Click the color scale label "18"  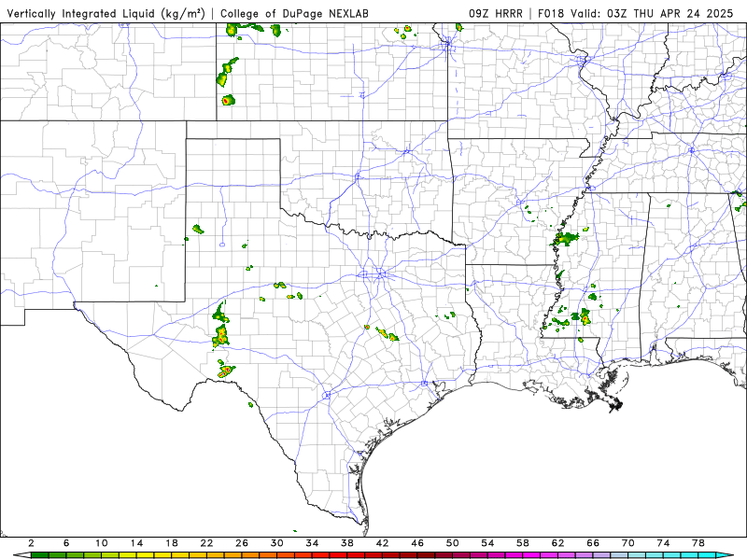click(x=172, y=543)
